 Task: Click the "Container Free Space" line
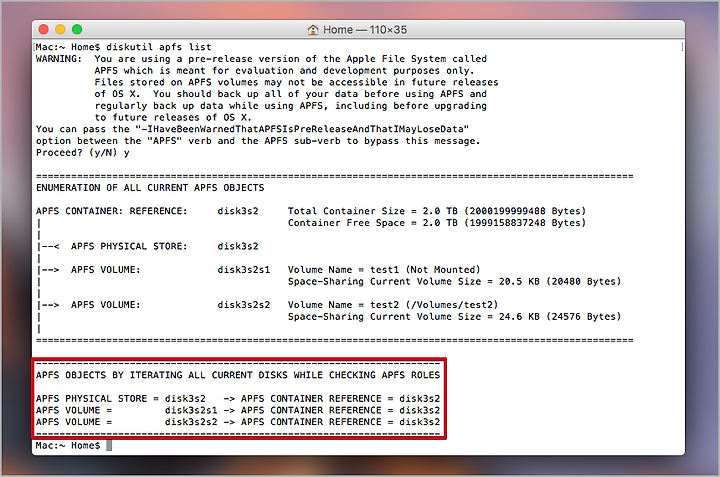437,223
